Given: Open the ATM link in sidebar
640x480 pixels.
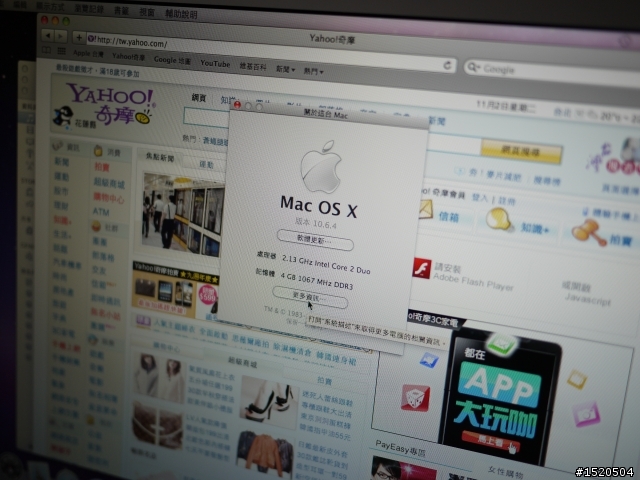Looking at the screenshot, I should coord(101,212).
